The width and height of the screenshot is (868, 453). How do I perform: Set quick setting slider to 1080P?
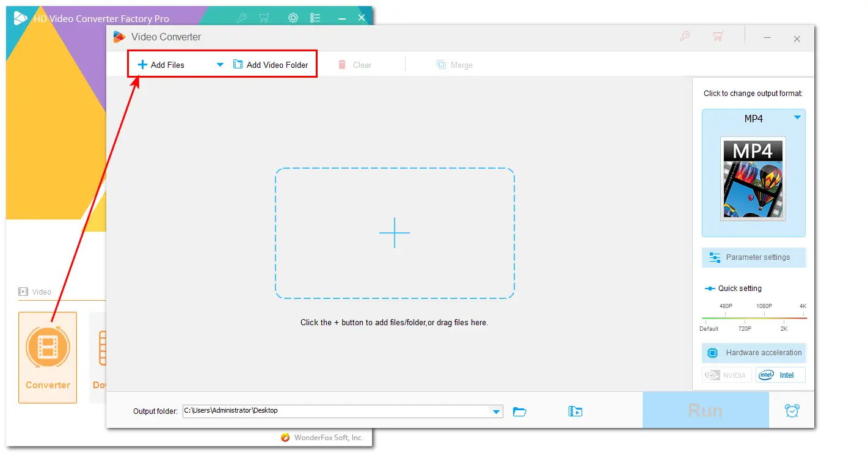764,318
